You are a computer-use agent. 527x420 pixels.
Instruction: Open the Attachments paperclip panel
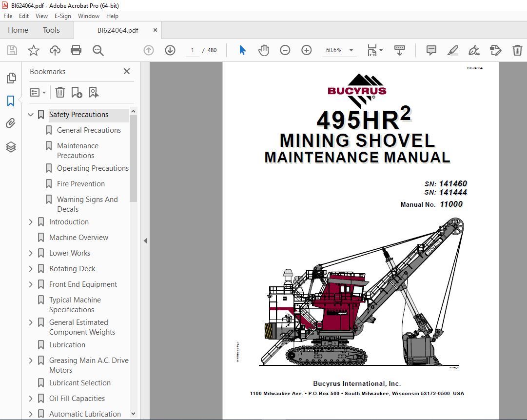click(x=11, y=123)
